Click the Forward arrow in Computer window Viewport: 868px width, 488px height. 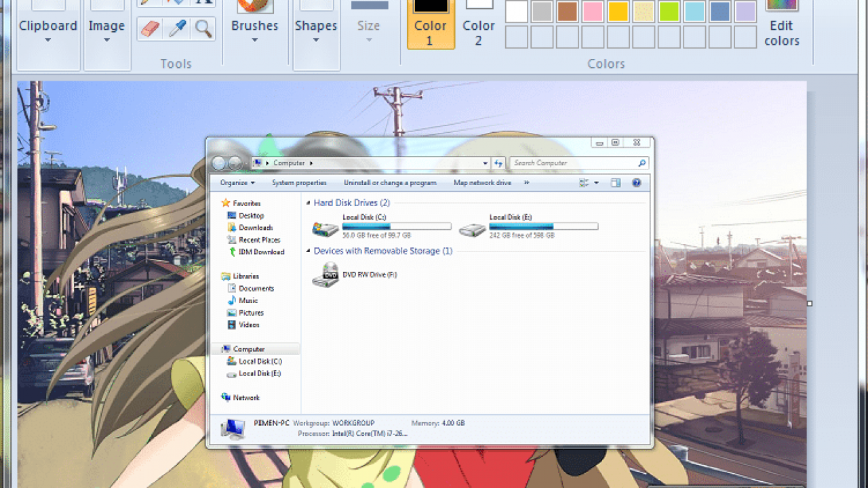pyautogui.click(x=235, y=163)
